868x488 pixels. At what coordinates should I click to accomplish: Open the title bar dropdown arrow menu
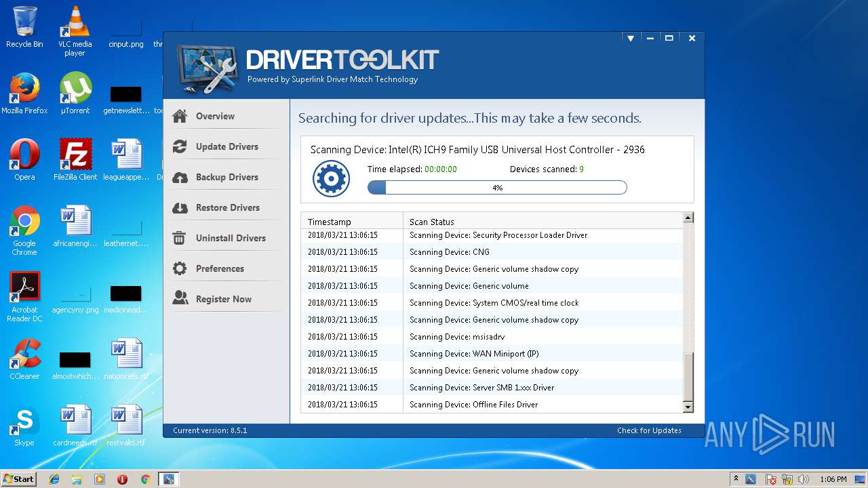click(x=630, y=39)
